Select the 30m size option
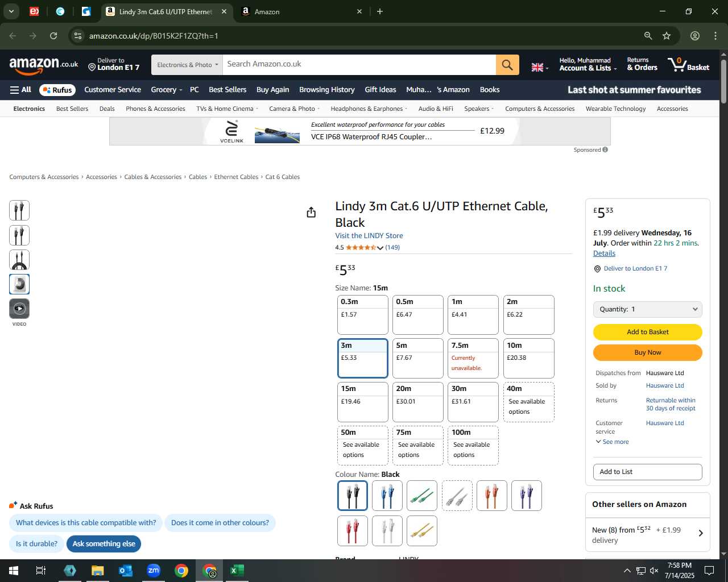The image size is (728, 582). [x=473, y=402]
